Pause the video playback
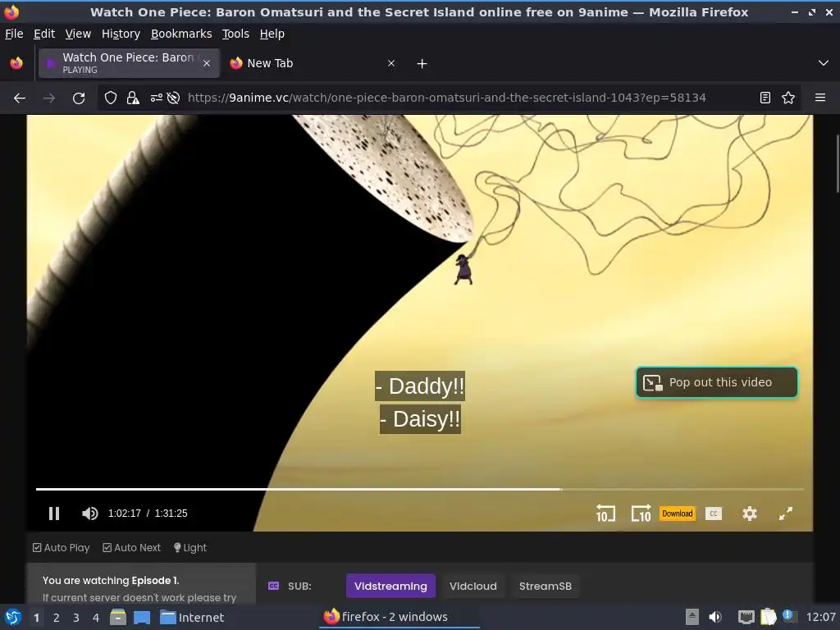This screenshot has height=630, width=840. (54, 514)
